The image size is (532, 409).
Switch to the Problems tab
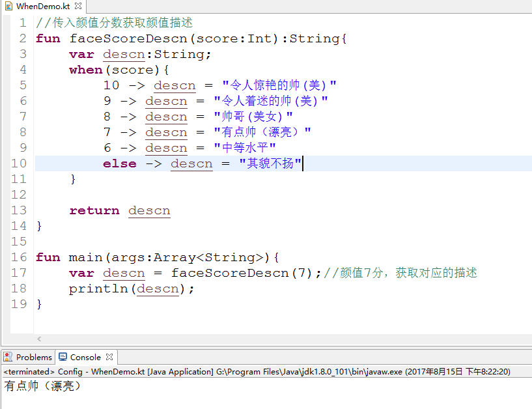34,357
